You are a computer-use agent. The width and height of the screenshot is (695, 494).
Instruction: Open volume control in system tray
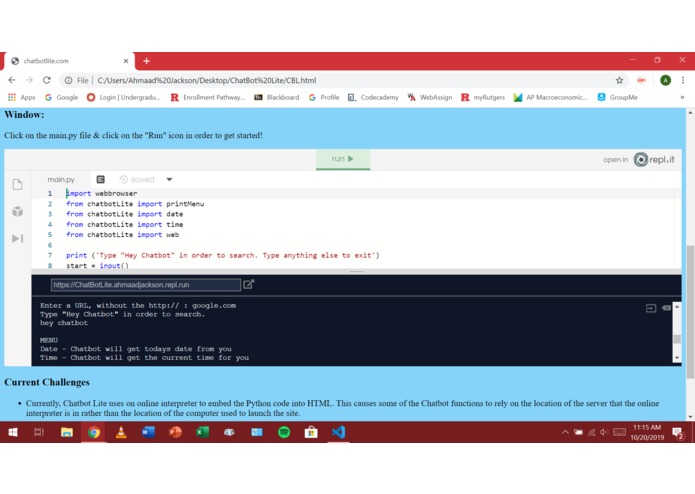click(604, 432)
